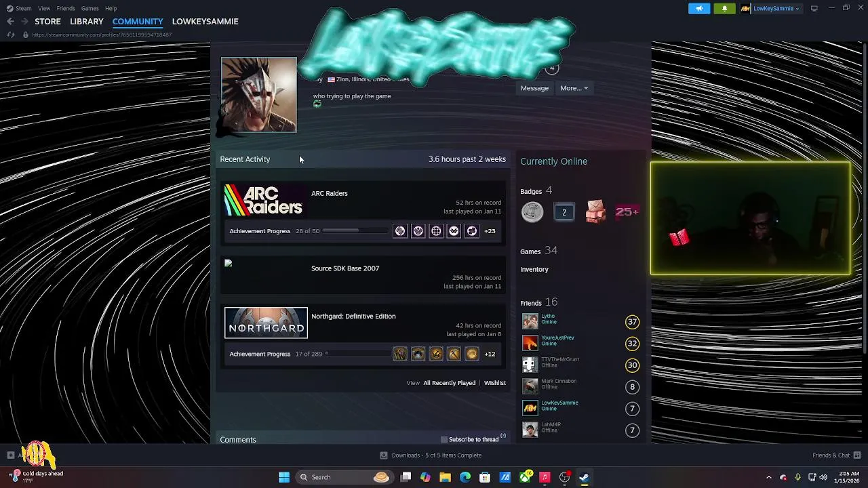Click the last ARC Raiders achievement icon
868x488 pixels.
coord(472,231)
